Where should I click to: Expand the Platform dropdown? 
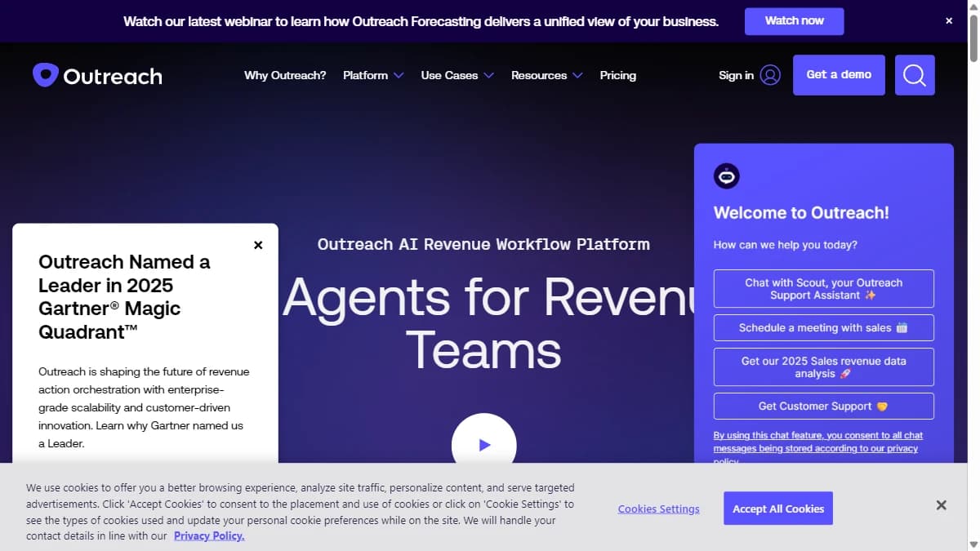click(x=372, y=75)
